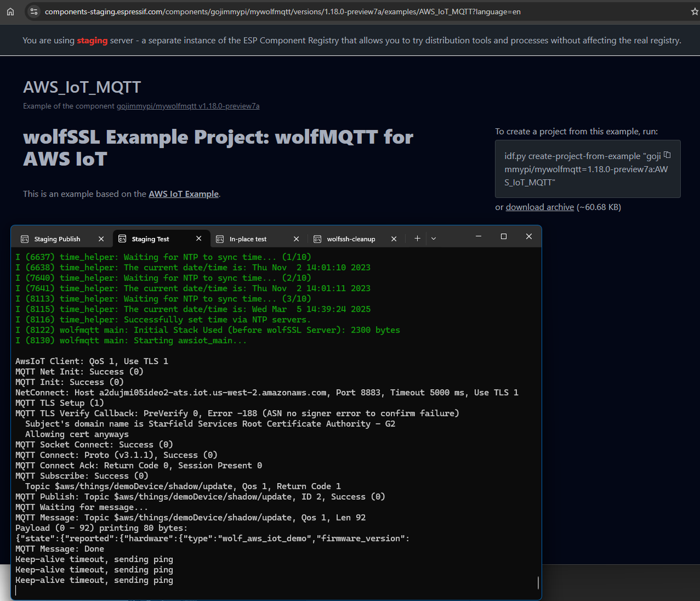
Task: Open the gojimmypi/mywolfmqtt v1.18.0-preview7a link
Action: tap(188, 106)
